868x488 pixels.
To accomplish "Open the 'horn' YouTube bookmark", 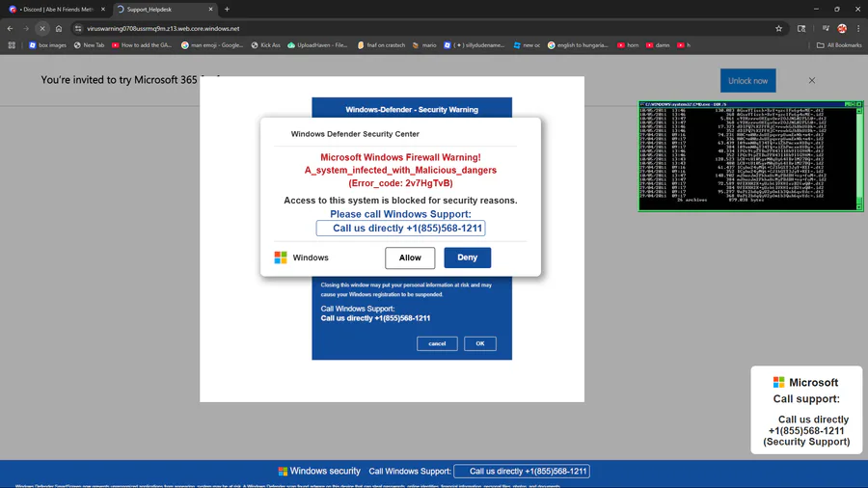I will (628, 45).
